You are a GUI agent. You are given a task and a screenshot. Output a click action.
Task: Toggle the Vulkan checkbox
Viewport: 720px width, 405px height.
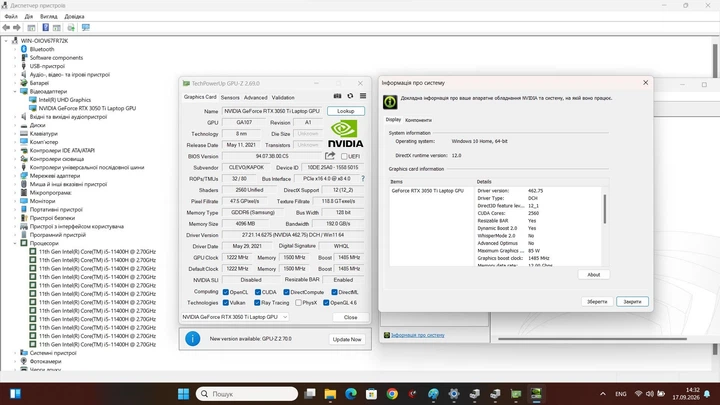(x=225, y=303)
